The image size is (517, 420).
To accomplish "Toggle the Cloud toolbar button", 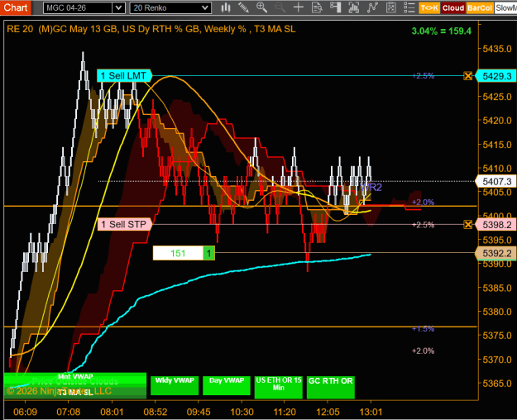I will click(x=453, y=8).
